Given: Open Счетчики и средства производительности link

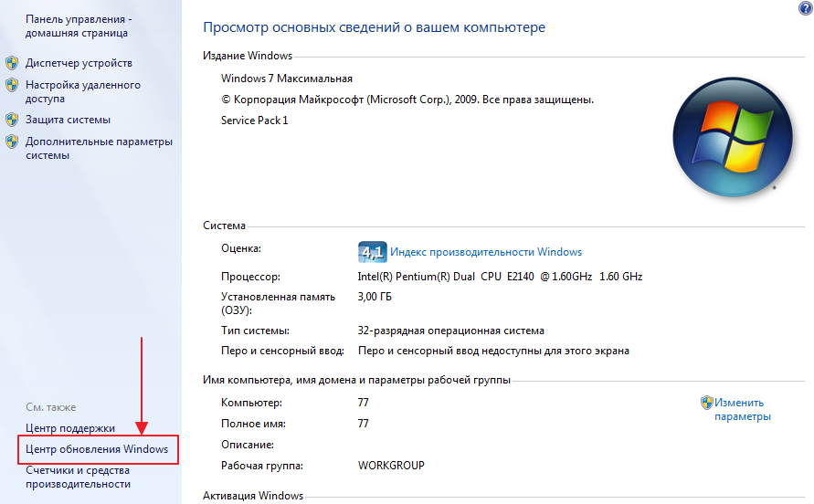Looking at the screenshot, I should pyautogui.click(x=78, y=477).
